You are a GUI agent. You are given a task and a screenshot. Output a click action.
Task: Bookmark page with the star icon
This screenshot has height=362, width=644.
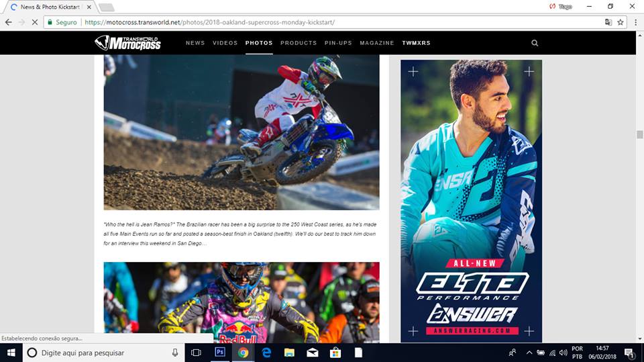[620, 22]
